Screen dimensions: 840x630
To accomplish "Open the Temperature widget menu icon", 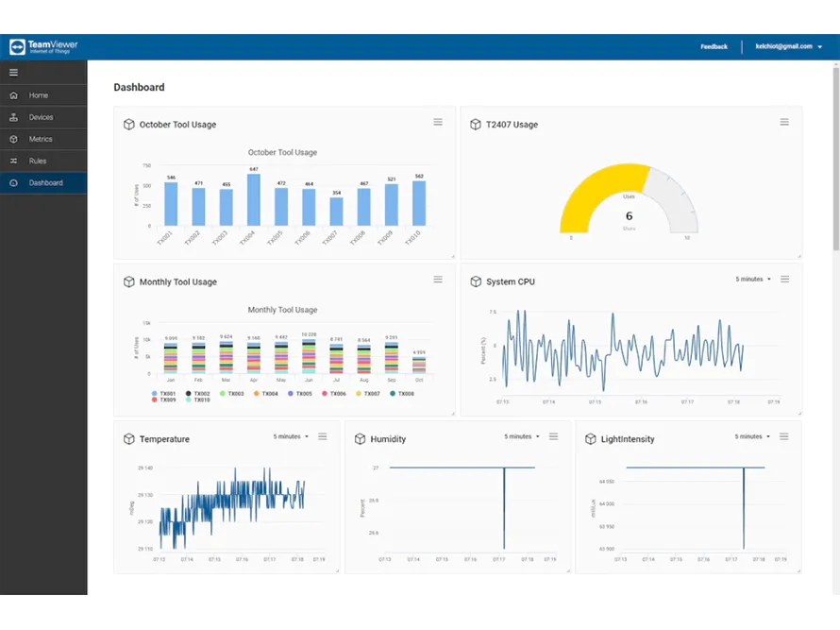I will [x=323, y=436].
